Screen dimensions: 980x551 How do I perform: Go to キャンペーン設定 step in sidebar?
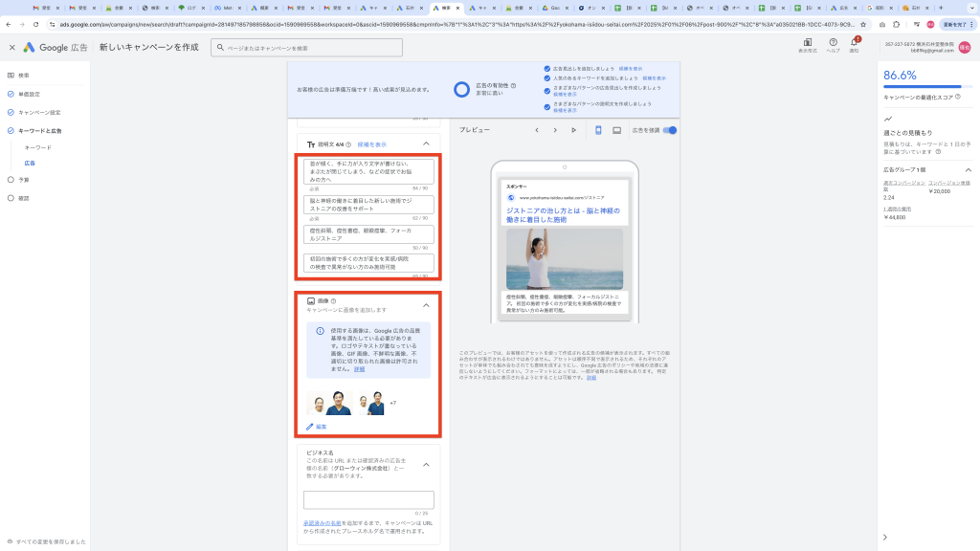click(41, 112)
